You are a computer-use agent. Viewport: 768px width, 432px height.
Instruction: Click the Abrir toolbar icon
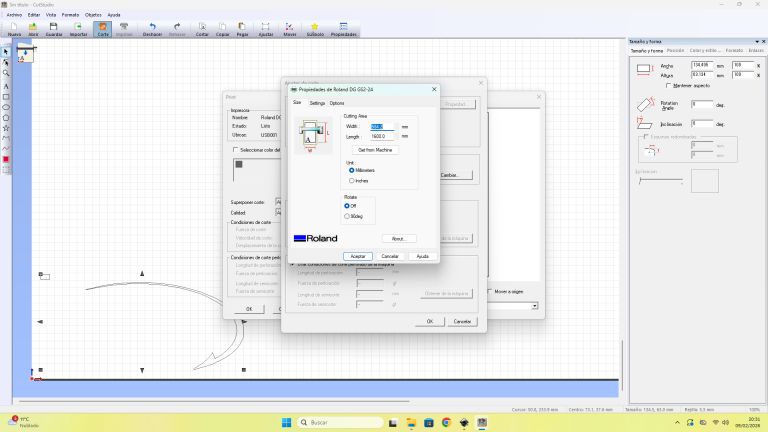33,29
